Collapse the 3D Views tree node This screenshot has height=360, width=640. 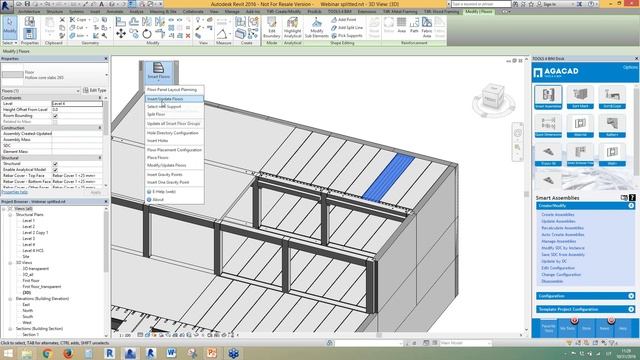(x=10, y=263)
